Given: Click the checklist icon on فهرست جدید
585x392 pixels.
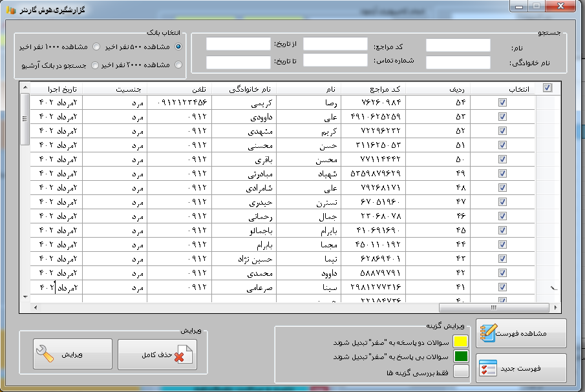Looking at the screenshot, I should tap(487, 368).
